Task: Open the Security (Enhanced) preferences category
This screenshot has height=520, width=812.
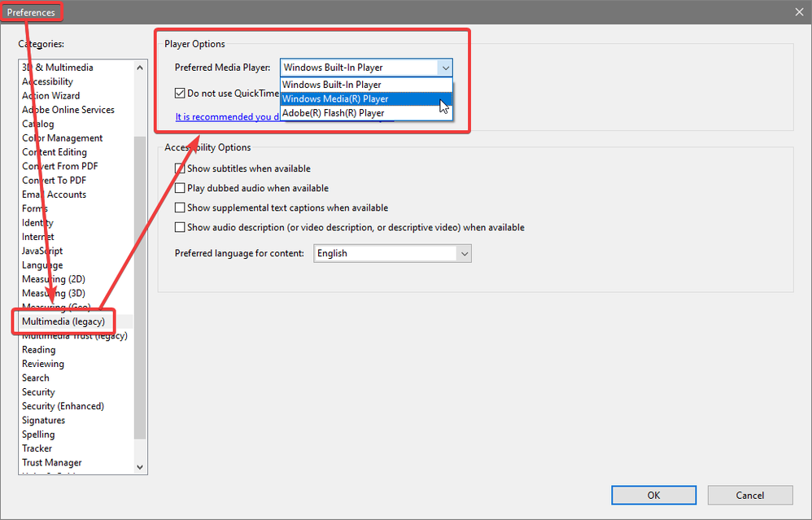Action: pyautogui.click(x=63, y=405)
